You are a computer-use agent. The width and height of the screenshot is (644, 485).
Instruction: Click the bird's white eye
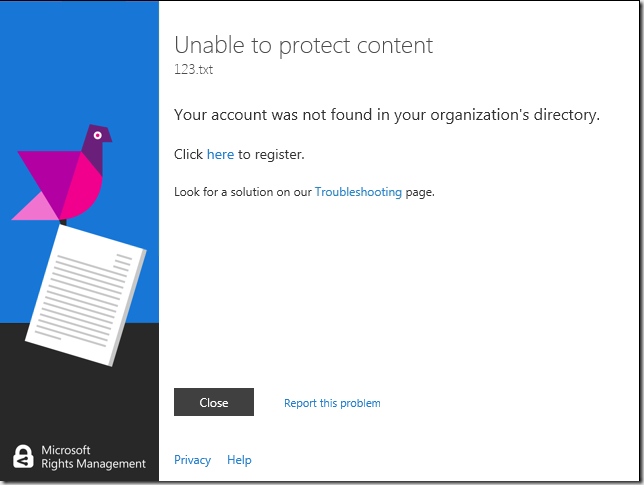point(97,133)
